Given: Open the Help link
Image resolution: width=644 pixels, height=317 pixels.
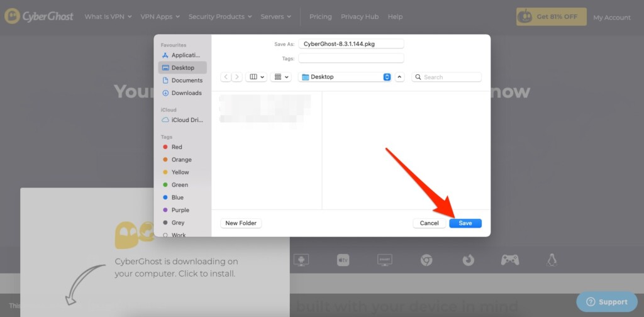Looking at the screenshot, I should click(x=395, y=17).
